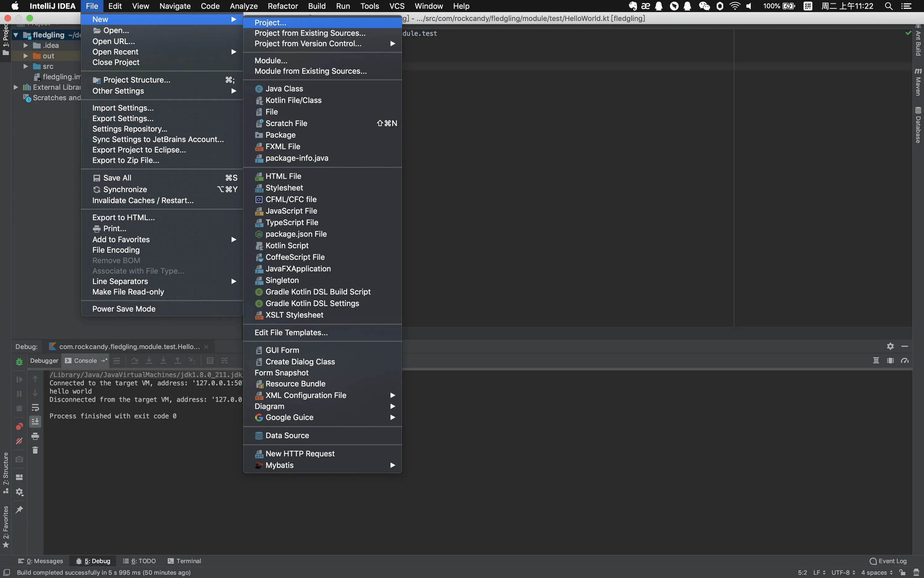The image size is (924, 578).
Task: Toggle Mute Breakpoints slashed circle icon
Action: [19, 441]
